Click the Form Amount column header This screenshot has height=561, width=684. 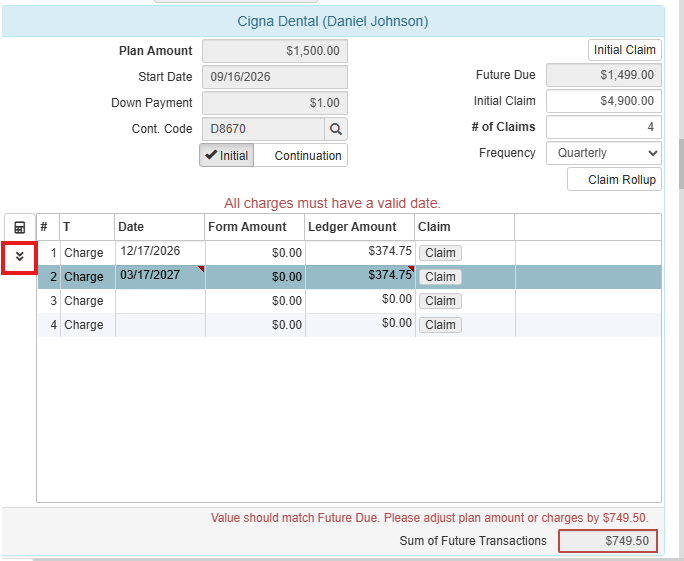(255, 227)
